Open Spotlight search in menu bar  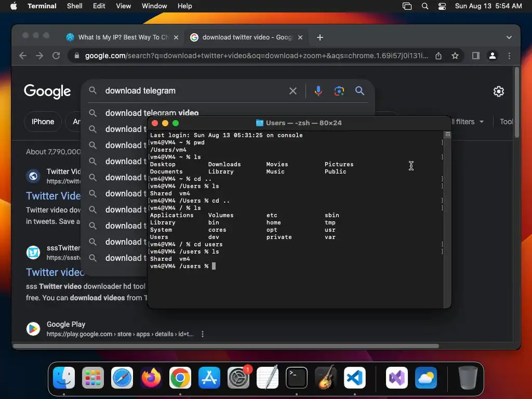(425, 6)
